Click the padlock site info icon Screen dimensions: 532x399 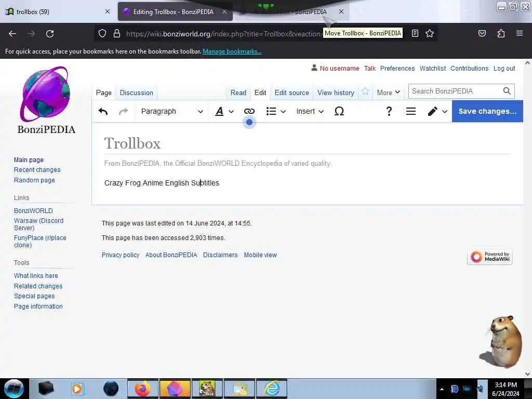117,33
